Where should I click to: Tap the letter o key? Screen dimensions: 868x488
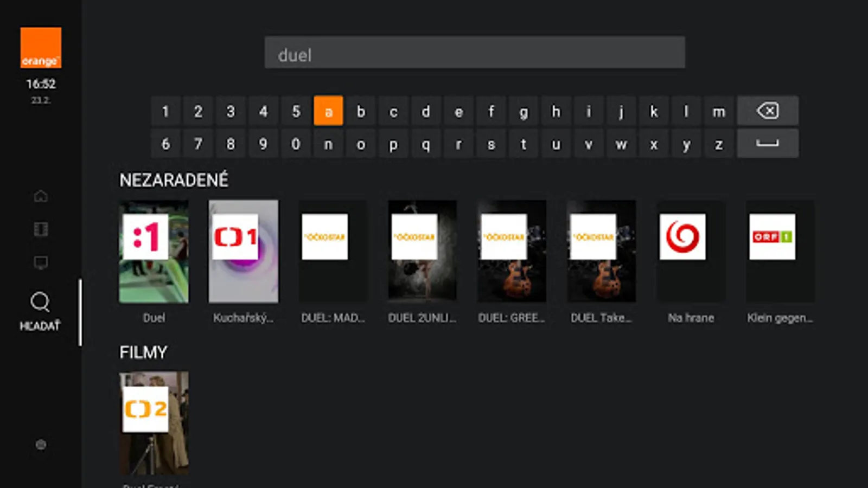tap(361, 144)
